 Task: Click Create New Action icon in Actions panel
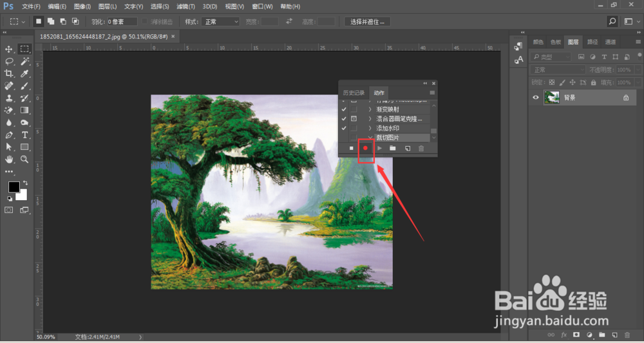(x=408, y=148)
